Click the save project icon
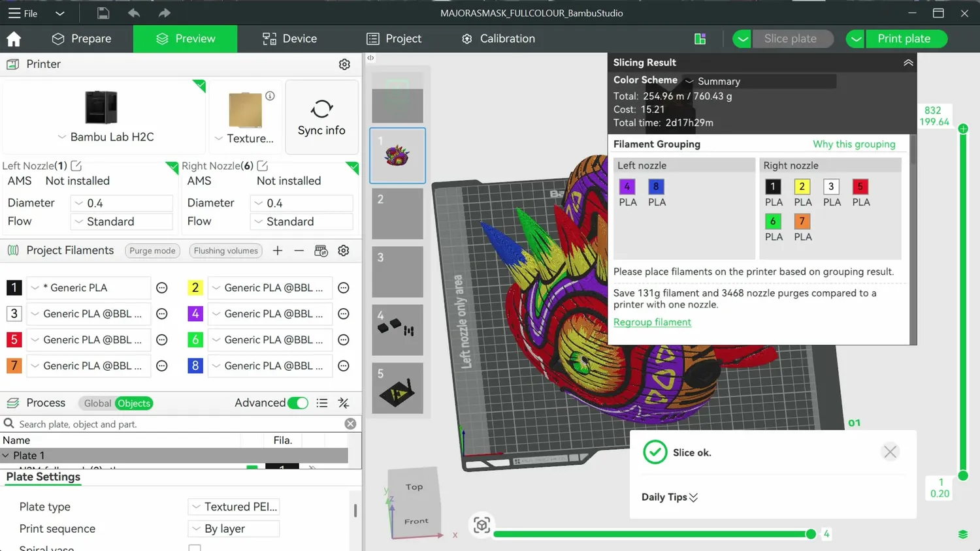This screenshot has height=551, width=980. point(103,13)
